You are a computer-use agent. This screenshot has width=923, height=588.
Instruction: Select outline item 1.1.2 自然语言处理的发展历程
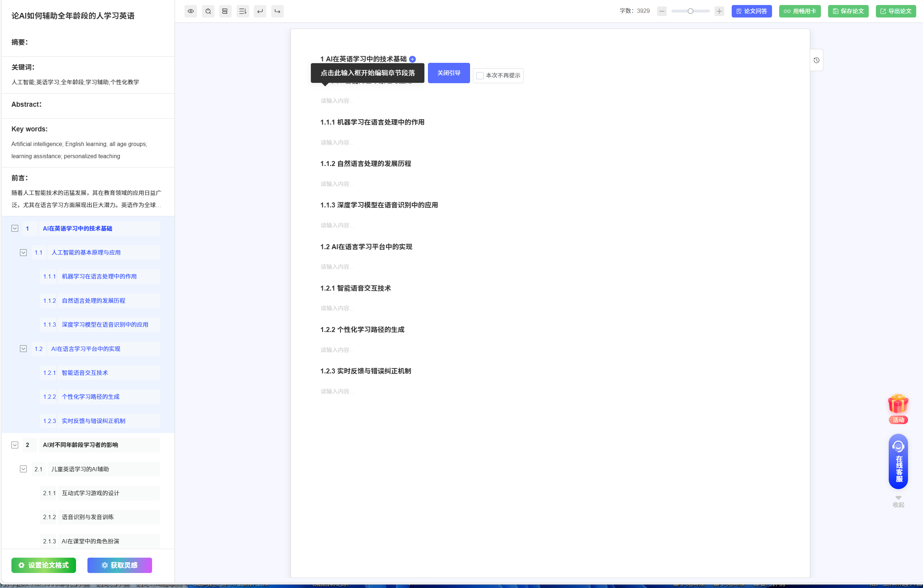point(94,301)
